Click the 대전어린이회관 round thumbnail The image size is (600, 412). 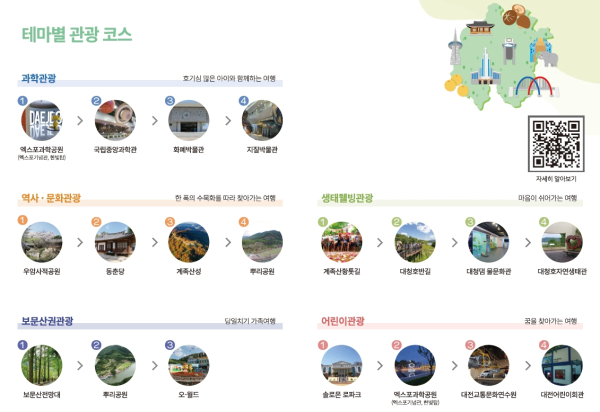pyautogui.click(x=561, y=366)
